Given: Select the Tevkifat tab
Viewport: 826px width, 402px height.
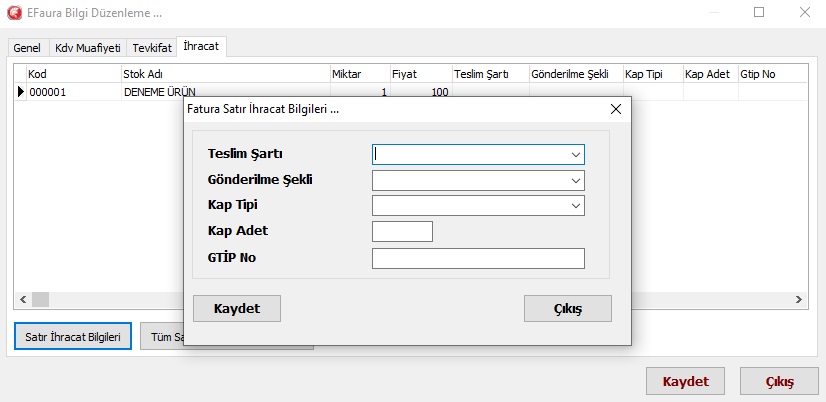Looking at the screenshot, I should 151,48.
